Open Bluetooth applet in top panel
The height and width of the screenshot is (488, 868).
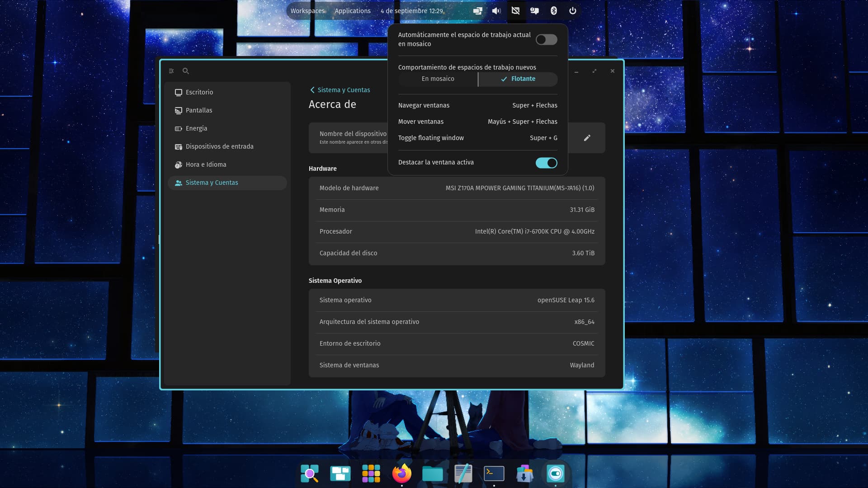(553, 11)
